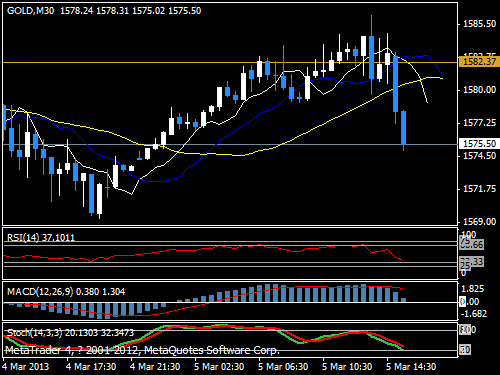Click the 4 Mar 17:30 time label
The height and width of the screenshot is (375, 500).
(x=91, y=367)
